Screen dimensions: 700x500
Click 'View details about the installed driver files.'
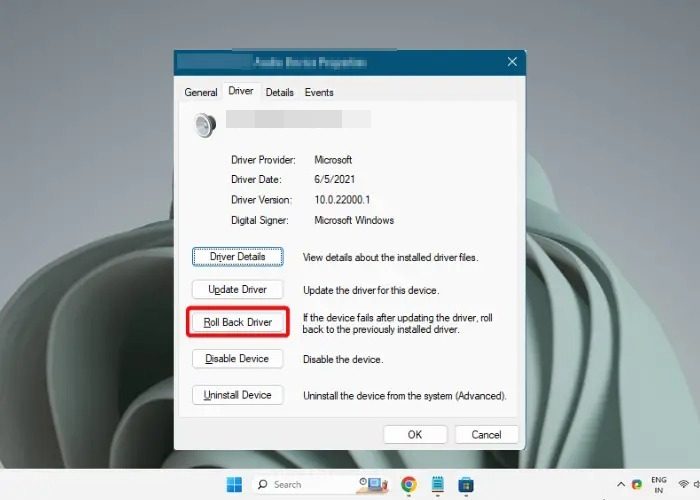coord(391,258)
